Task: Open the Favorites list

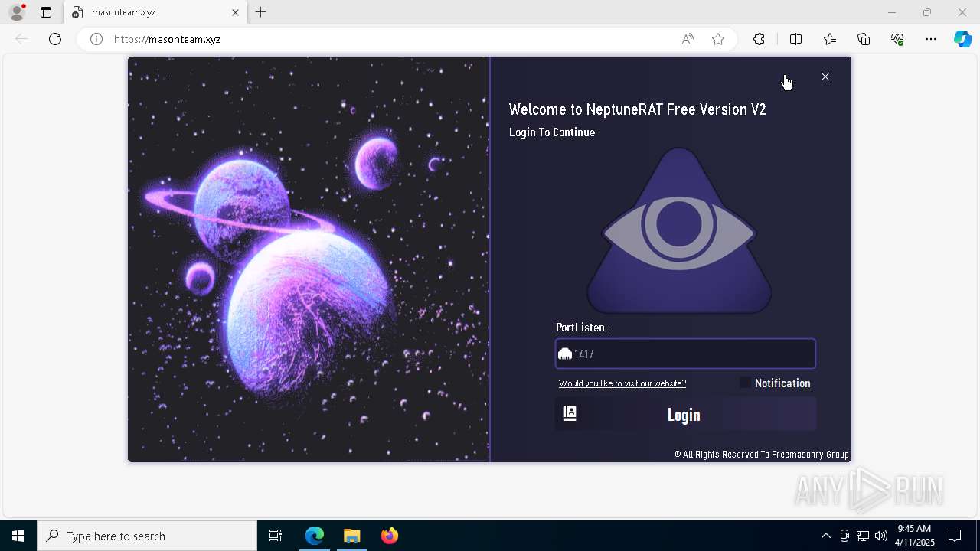Action: tap(830, 39)
